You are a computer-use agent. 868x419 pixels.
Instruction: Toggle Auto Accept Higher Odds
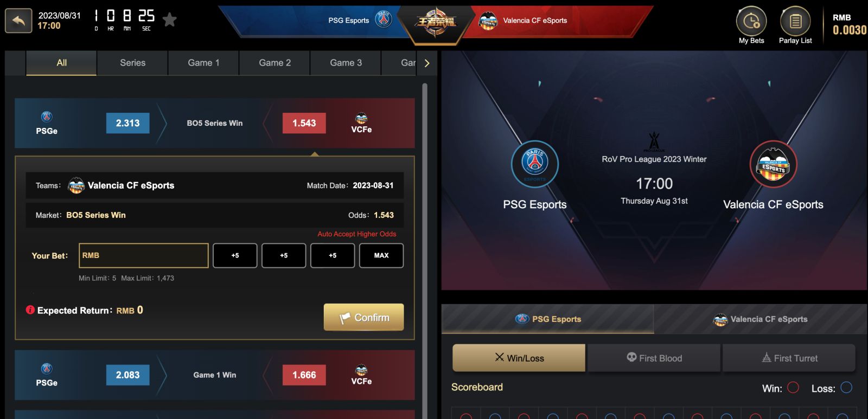click(356, 234)
